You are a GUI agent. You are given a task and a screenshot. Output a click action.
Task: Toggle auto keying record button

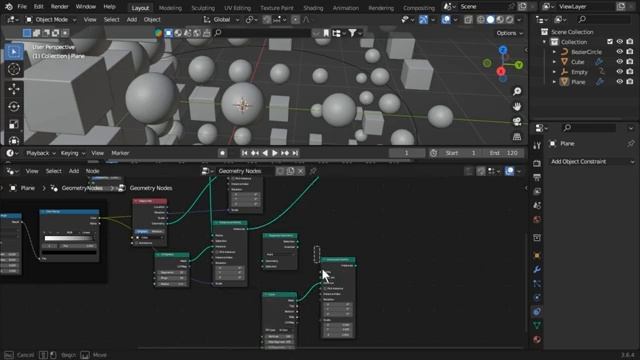[222, 153]
